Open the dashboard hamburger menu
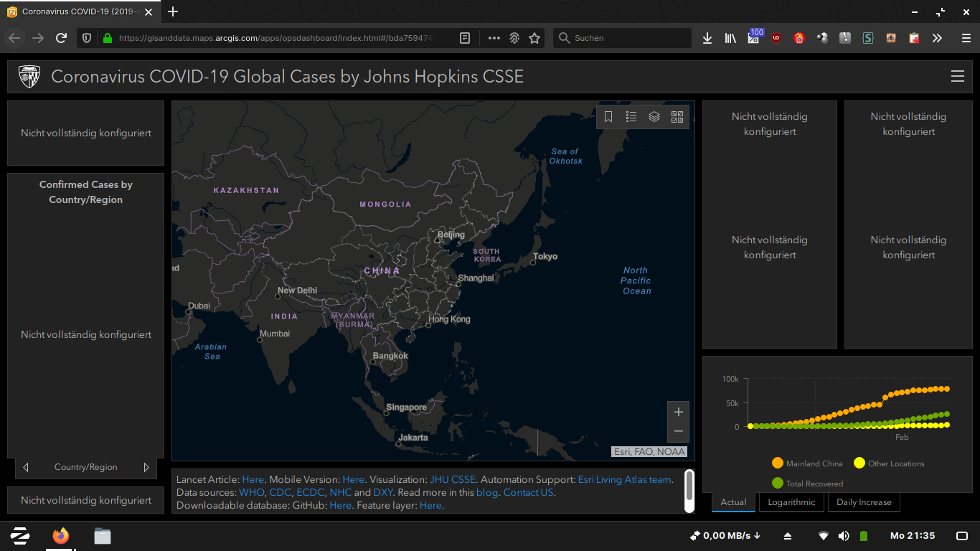 (x=957, y=77)
